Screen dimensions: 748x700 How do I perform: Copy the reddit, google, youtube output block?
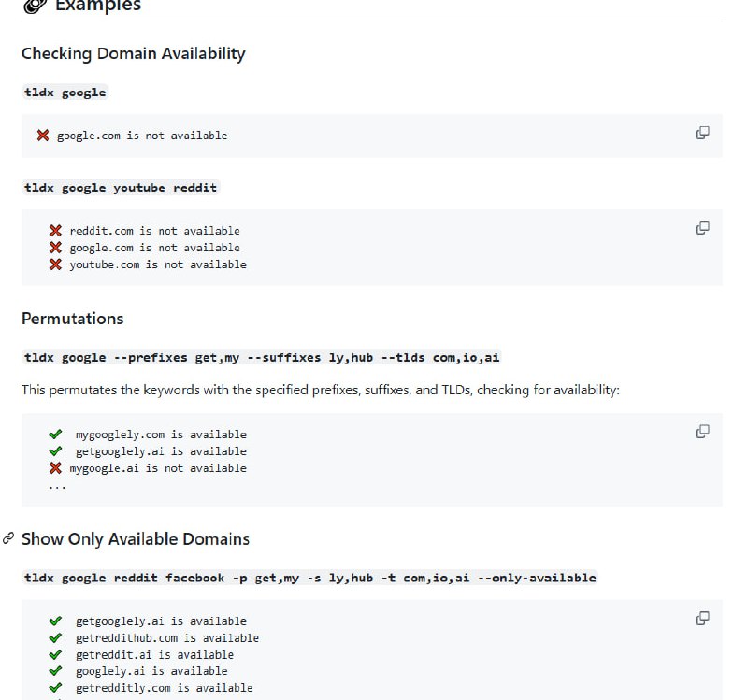(x=702, y=228)
